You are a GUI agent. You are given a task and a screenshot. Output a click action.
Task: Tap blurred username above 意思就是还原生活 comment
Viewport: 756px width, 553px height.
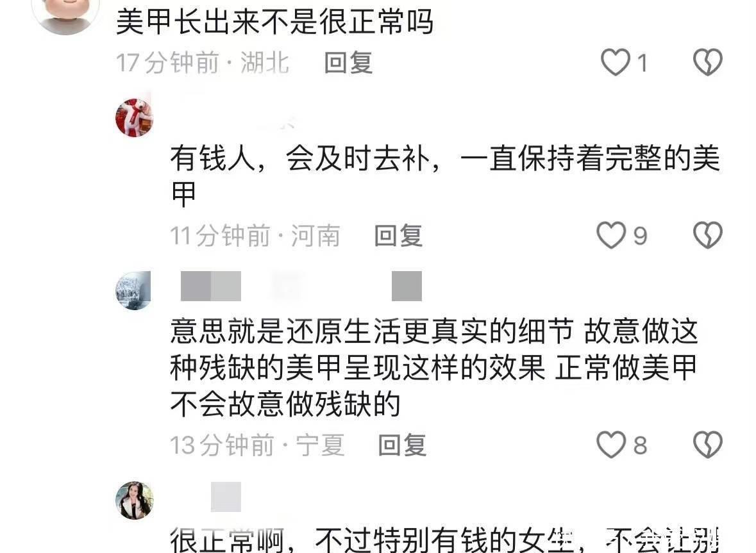coord(301,286)
